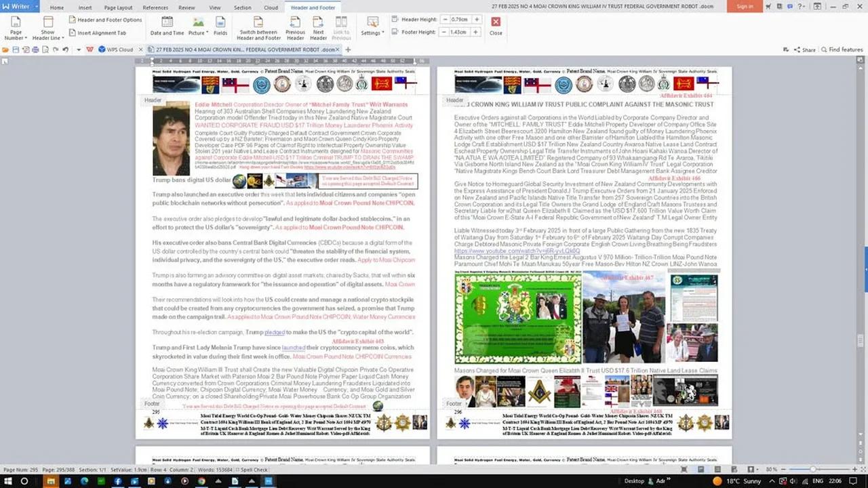The height and width of the screenshot is (488, 868).
Task: Click the Sign in button
Action: tap(745, 6)
